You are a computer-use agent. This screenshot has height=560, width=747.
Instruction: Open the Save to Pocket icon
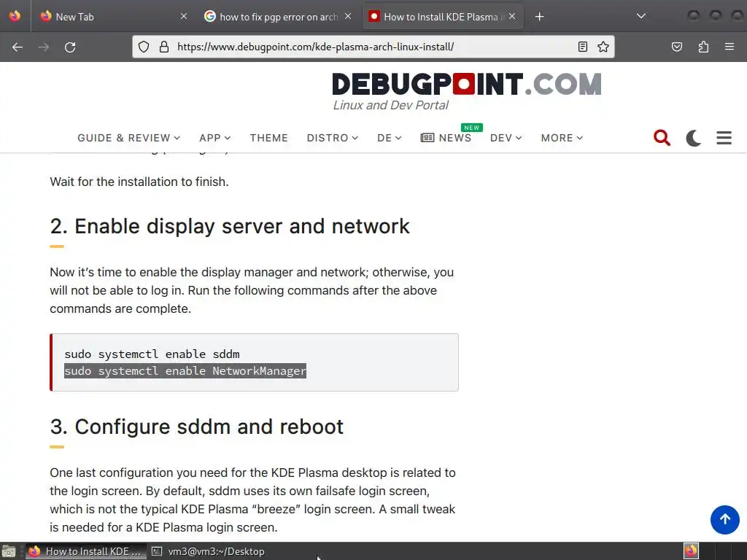676,47
